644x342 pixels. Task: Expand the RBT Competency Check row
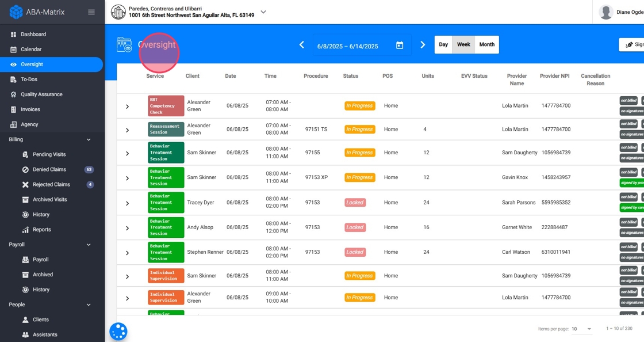(x=128, y=107)
